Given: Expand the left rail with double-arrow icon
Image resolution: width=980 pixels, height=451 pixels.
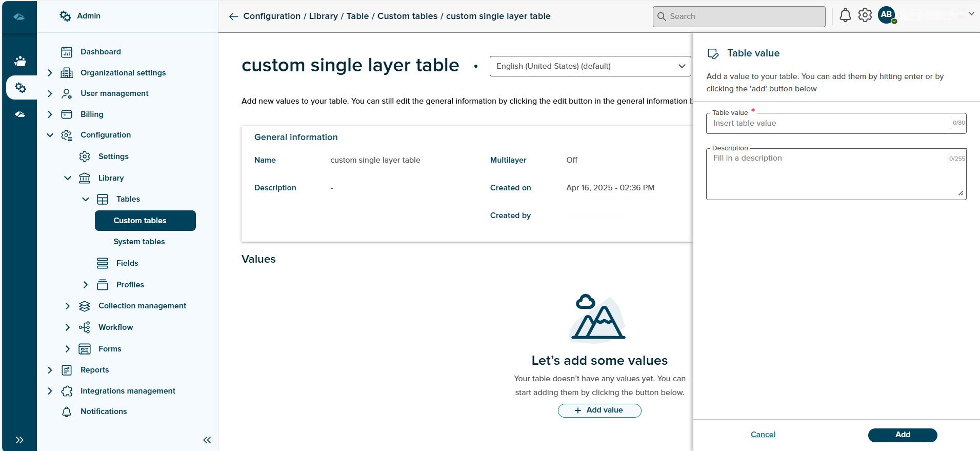Looking at the screenshot, I should pos(19,440).
